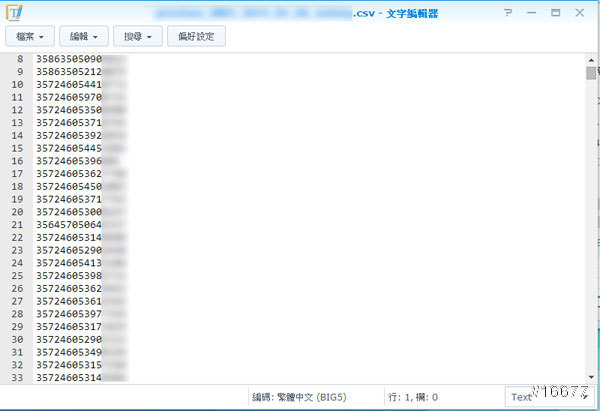
Task: Minimize the text editor window
Action: (x=531, y=13)
